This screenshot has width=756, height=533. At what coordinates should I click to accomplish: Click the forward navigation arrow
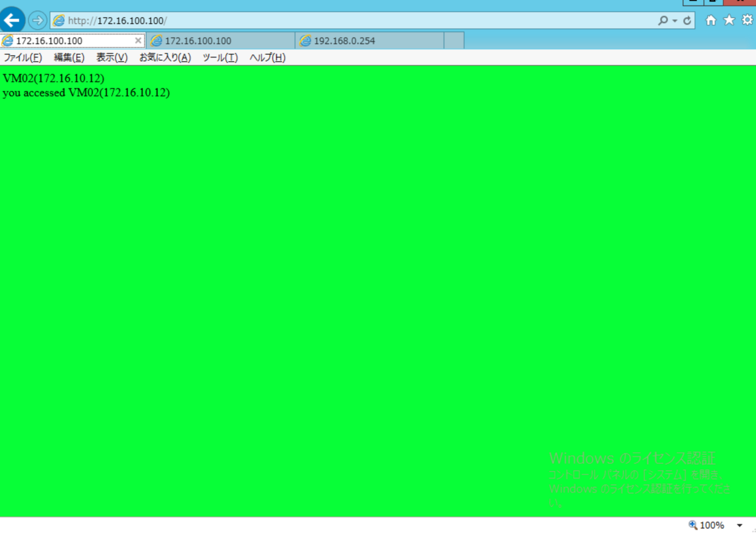click(x=38, y=20)
